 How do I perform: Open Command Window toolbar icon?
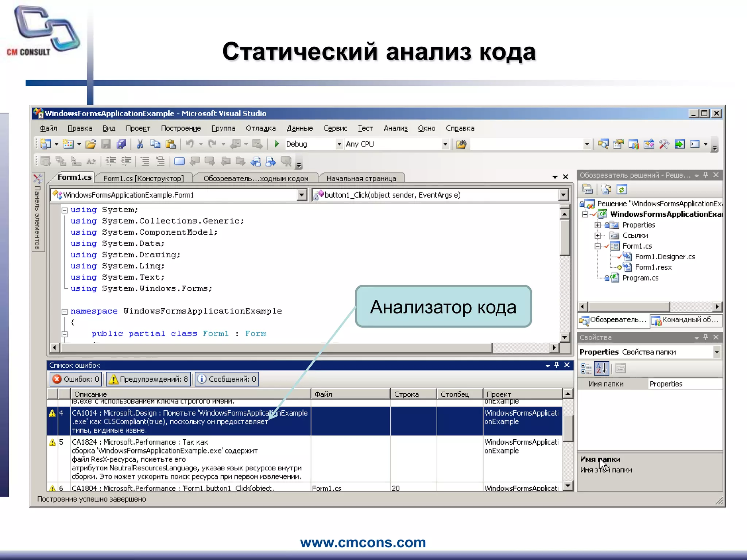(695, 144)
